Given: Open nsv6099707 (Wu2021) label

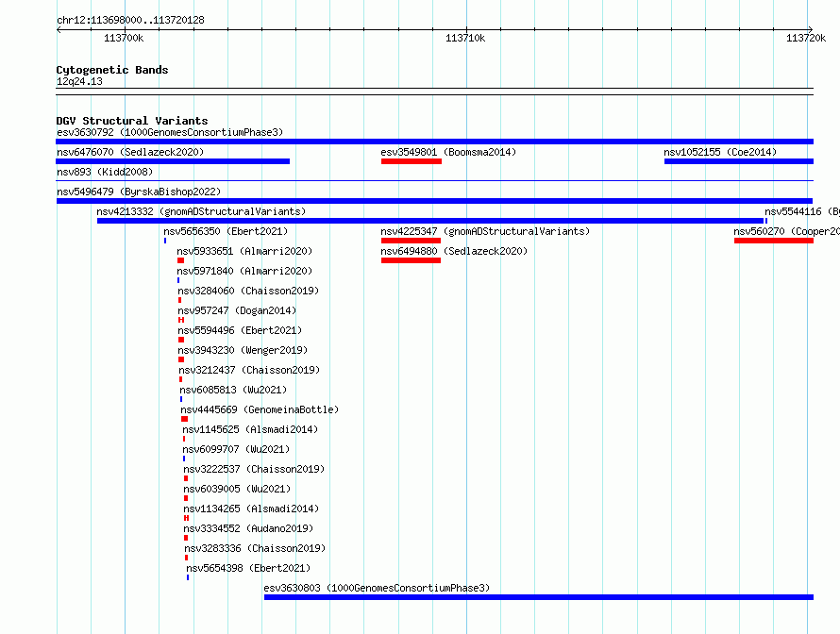Looking at the screenshot, I should coord(236,449).
